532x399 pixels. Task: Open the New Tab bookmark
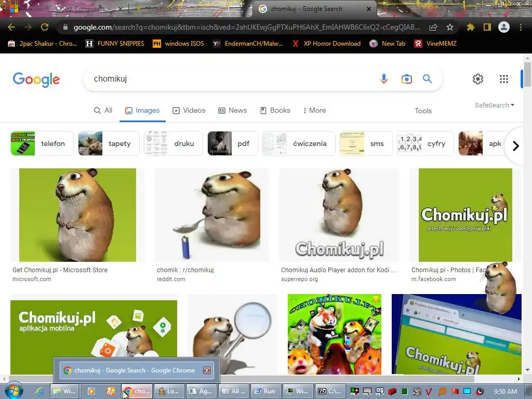click(388, 44)
